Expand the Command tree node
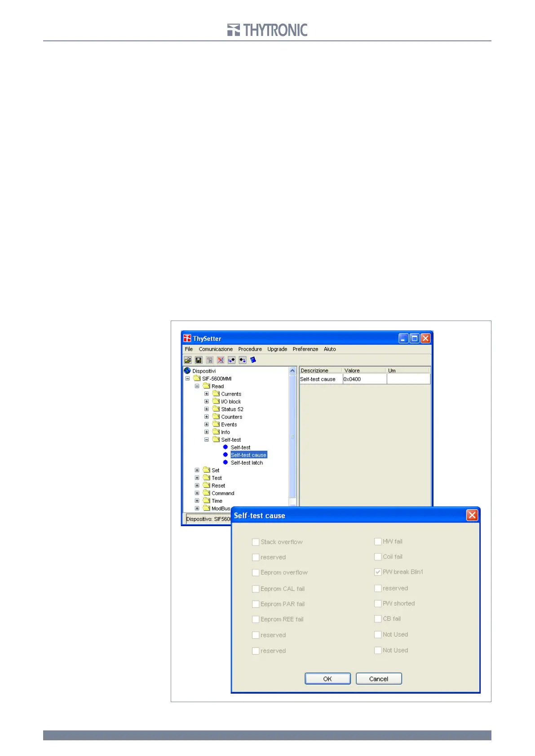The height and width of the screenshot is (756, 535). 197,493
